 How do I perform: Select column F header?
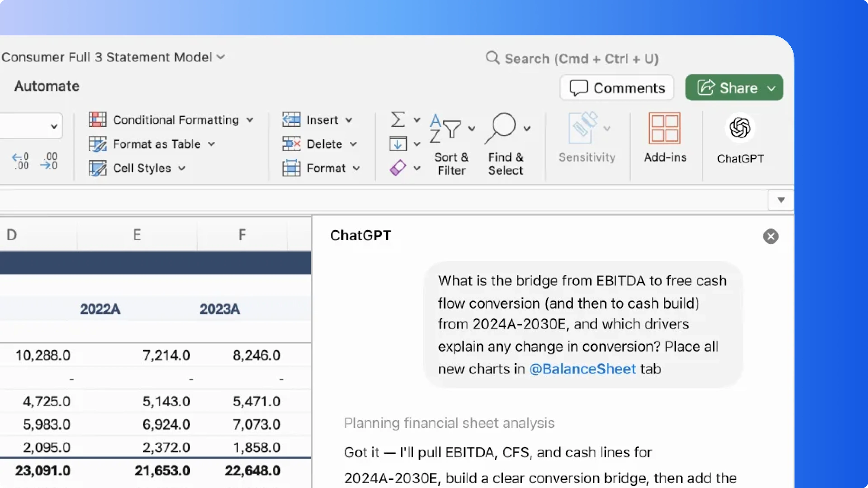coord(242,235)
